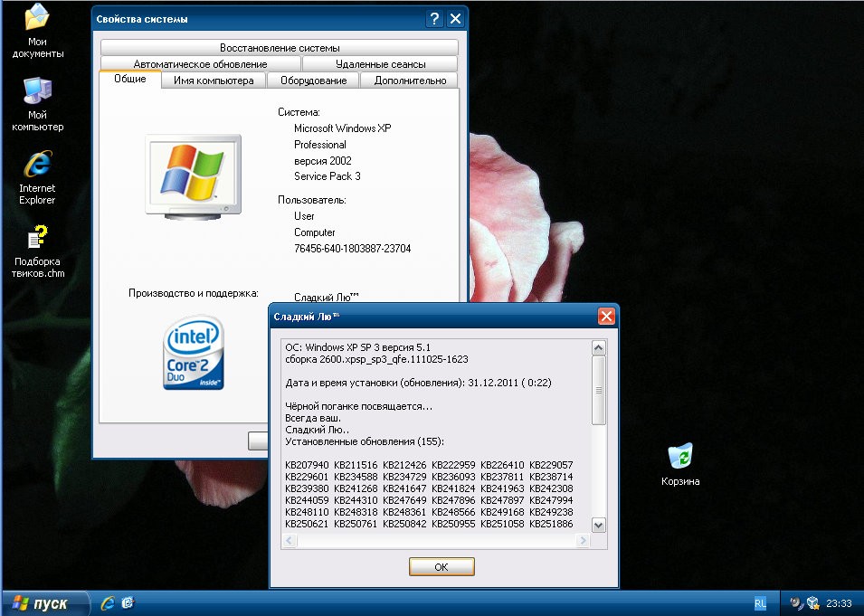The height and width of the screenshot is (616, 864).
Task: Click the vertical scrollbar thumb in the updates list
Action: (x=598, y=390)
